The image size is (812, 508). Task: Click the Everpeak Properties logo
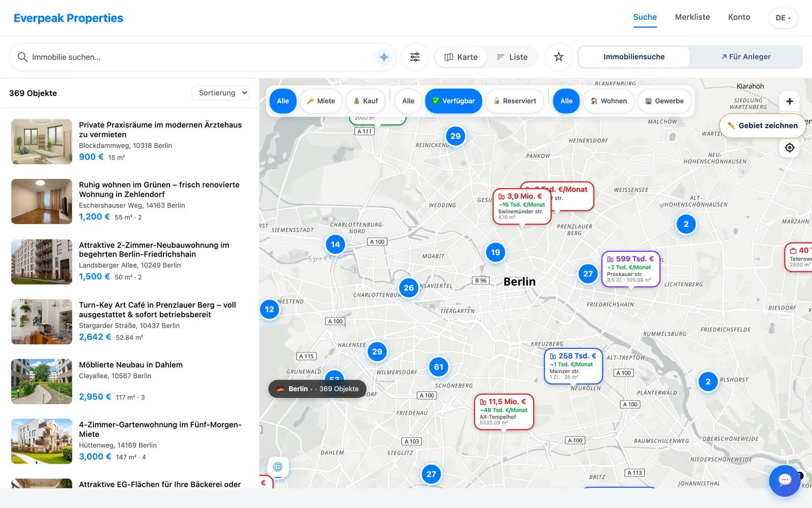(69, 18)
